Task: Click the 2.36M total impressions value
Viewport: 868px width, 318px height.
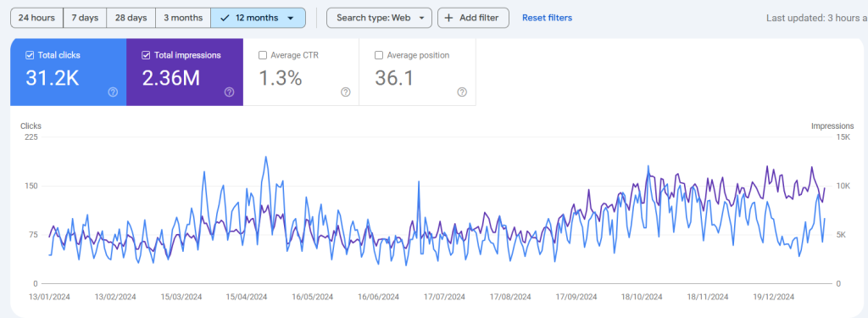Action: pyautogui.click(x=171, y=78)
